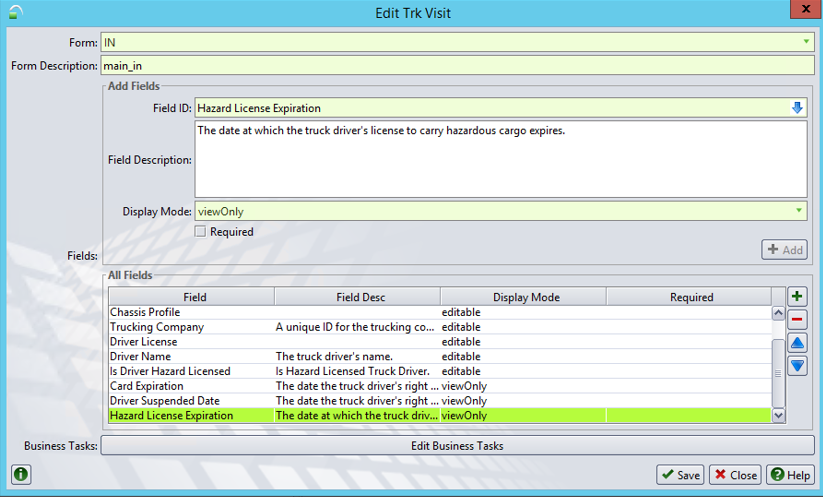Image resolution: width=823 pixels, height=497 pixels.
Task: Move selected field down with blue arrow
Action: point(797,366)
